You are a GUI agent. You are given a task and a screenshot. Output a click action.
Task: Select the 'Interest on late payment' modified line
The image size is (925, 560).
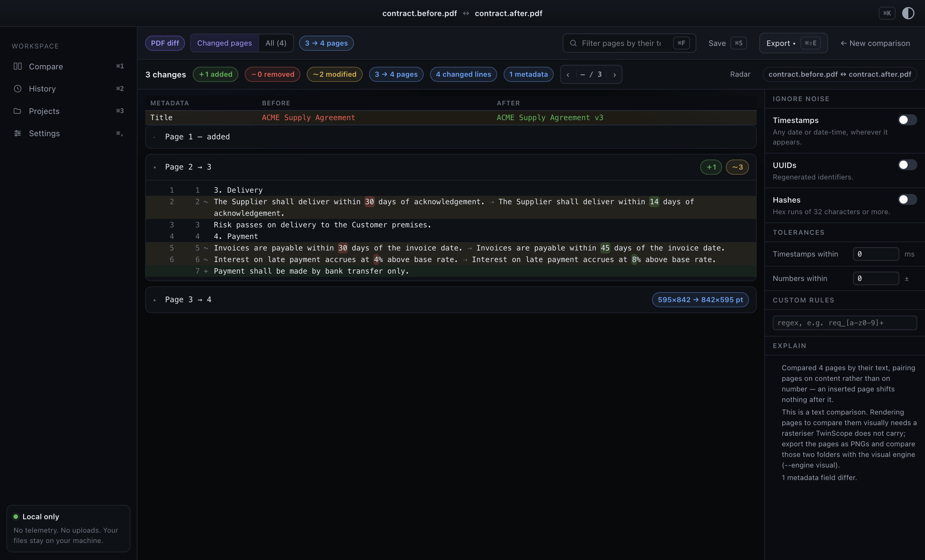pyautogui.click(x=451, y=260)
